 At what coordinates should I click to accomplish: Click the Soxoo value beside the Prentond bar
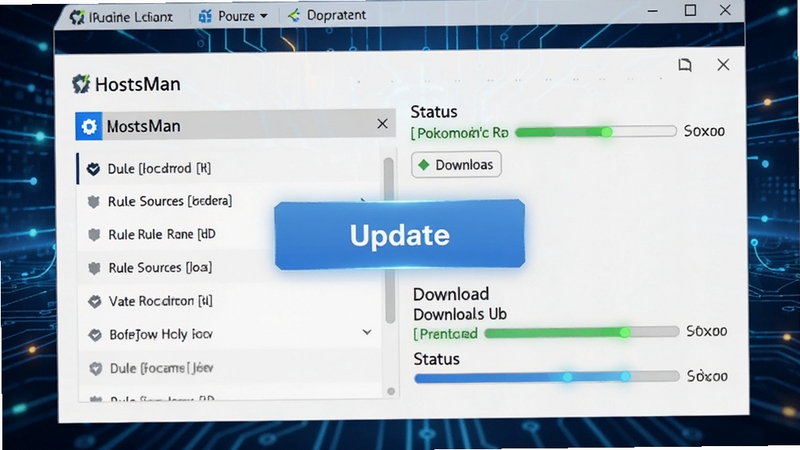(x=707, y=331)
